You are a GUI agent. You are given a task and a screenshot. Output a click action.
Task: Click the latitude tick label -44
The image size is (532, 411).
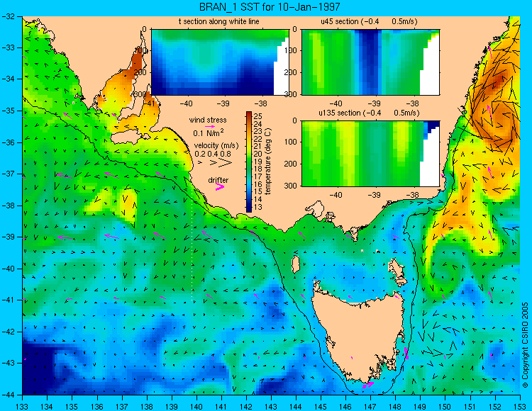[x=8, y=395]
